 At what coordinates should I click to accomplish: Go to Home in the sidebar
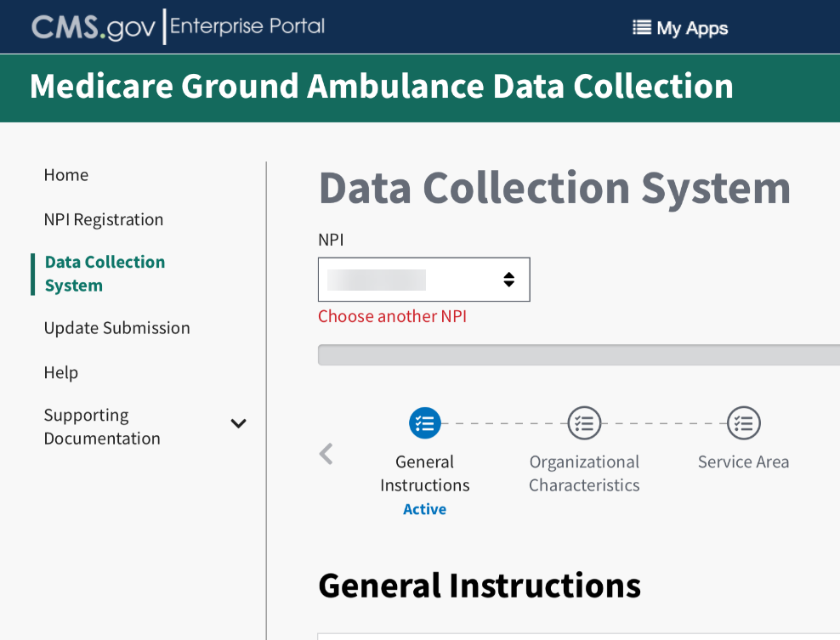click(66, 175)
